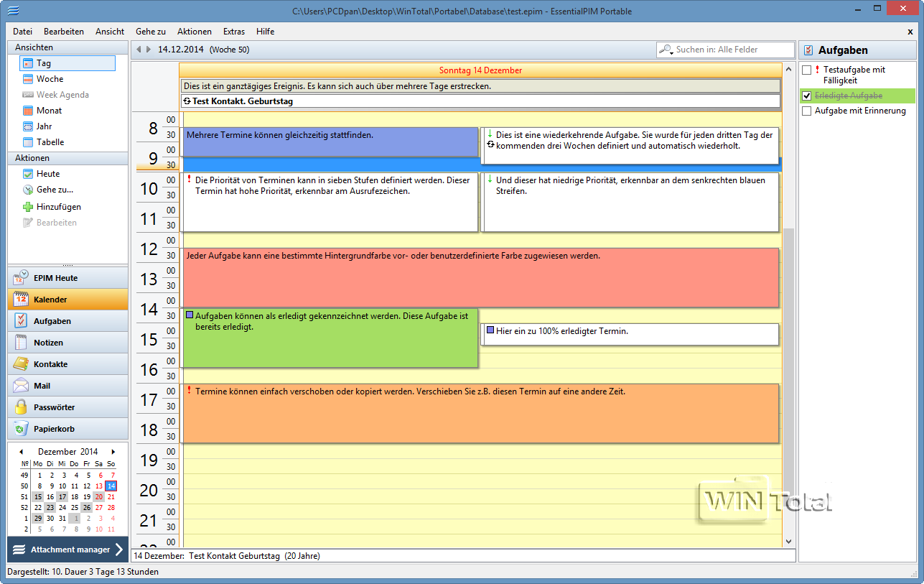The width and height of the screenshot is (924, 584).
Task: Click the red exclamation on the 'Die Priorität von Terminen' event
Action: [189, 179]
